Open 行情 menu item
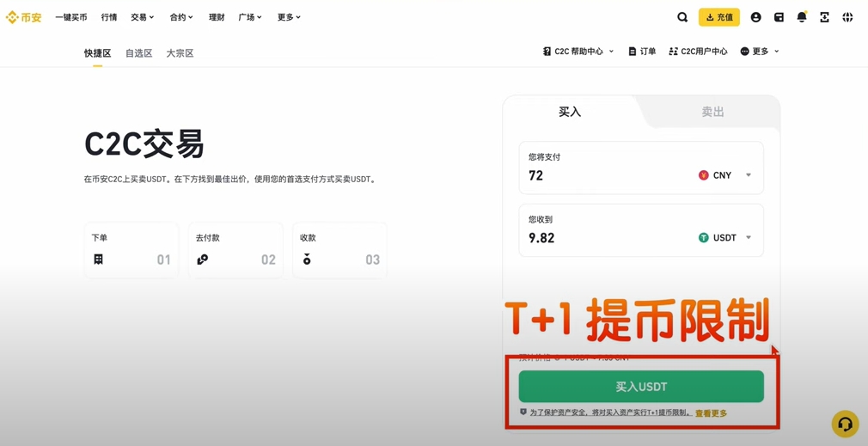The image size is (868, 446). (x=109, y=17)
